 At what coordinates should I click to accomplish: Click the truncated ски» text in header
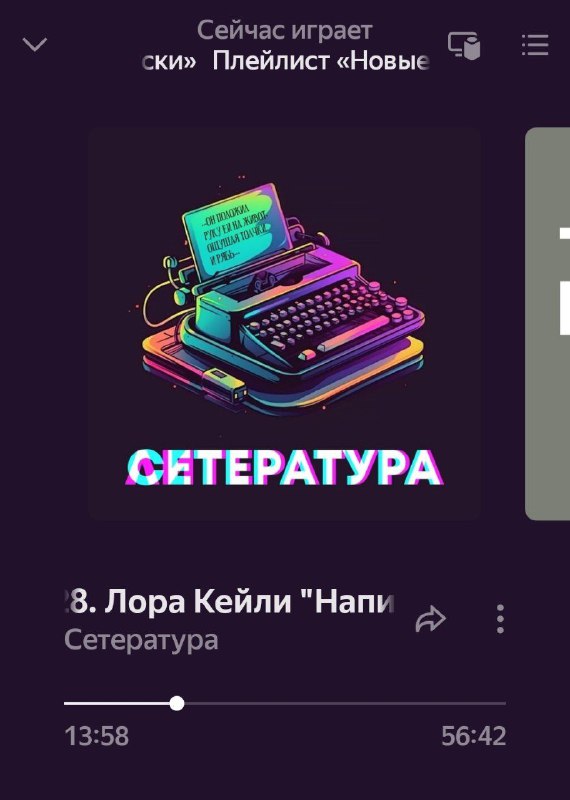point(168,61)
